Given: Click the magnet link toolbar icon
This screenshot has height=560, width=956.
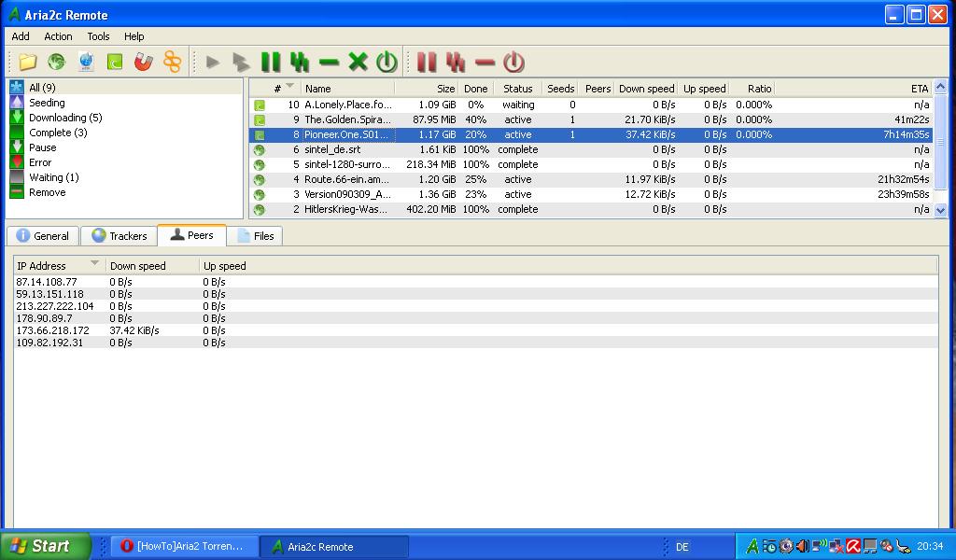Looking at the screenshot, I should pyautogui.click(x=143, y=62).
